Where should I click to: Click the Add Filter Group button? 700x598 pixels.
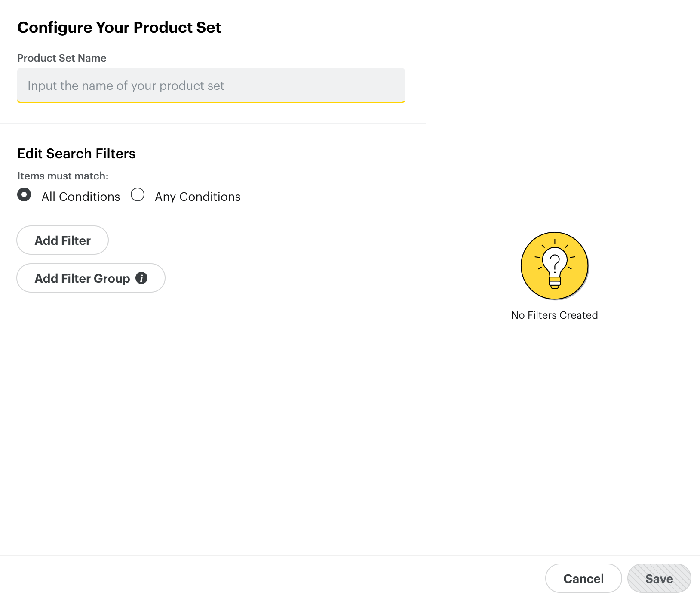pos(82,278)
